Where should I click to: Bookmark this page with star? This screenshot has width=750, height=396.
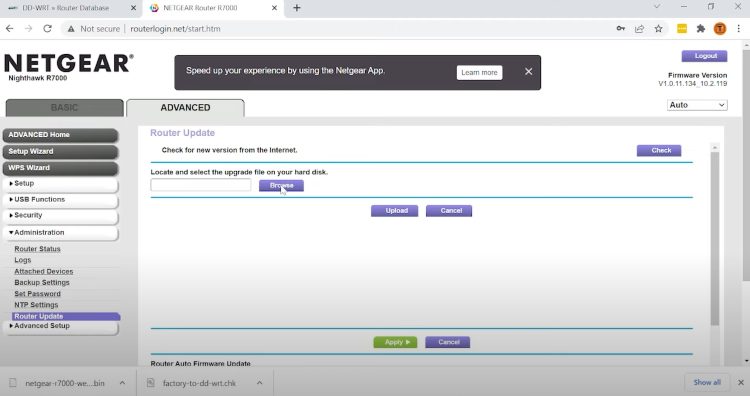[x=658, y=29]
